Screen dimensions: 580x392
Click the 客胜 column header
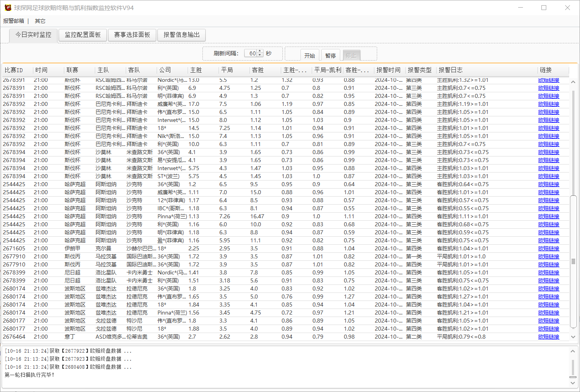click(x=265, y=70)
